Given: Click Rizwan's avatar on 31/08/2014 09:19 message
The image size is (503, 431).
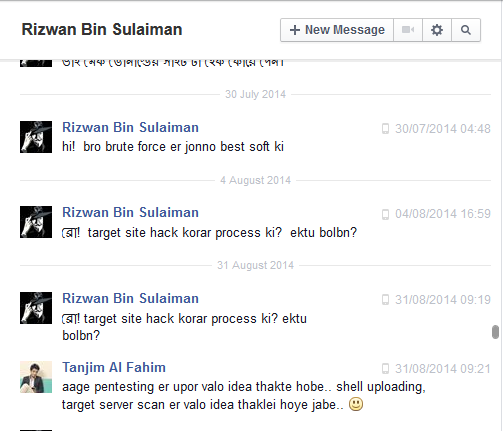Looking at the screenshot, I should pos(36,308).
